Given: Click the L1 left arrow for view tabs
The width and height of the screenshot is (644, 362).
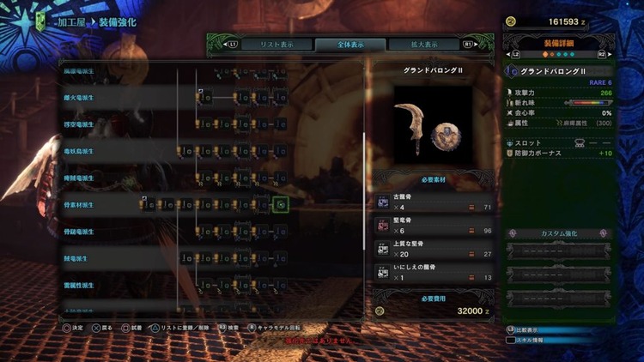Looking at the screenshot, I should [230, 44].
